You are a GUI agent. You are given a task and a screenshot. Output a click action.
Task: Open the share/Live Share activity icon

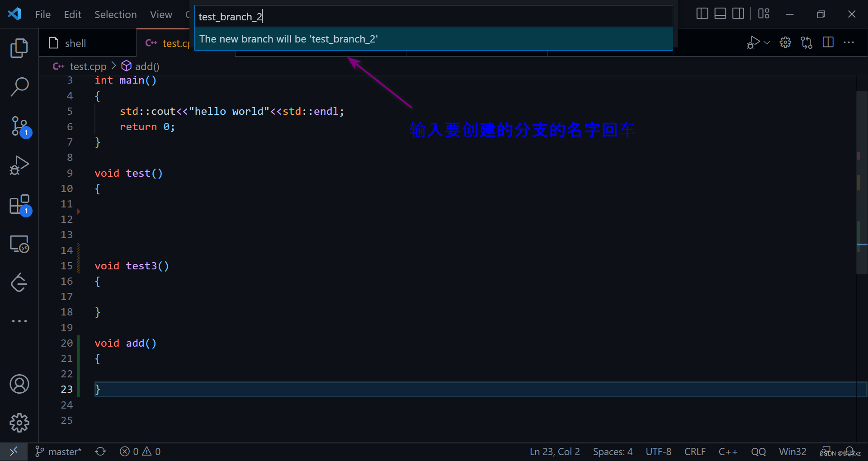point(19,282)
